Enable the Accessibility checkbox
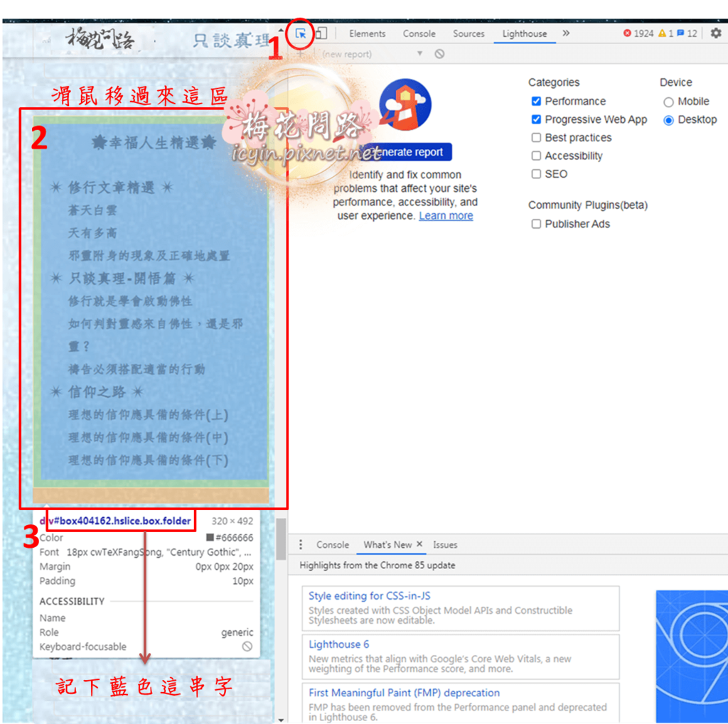728x724 pixels. click(536, 156)
